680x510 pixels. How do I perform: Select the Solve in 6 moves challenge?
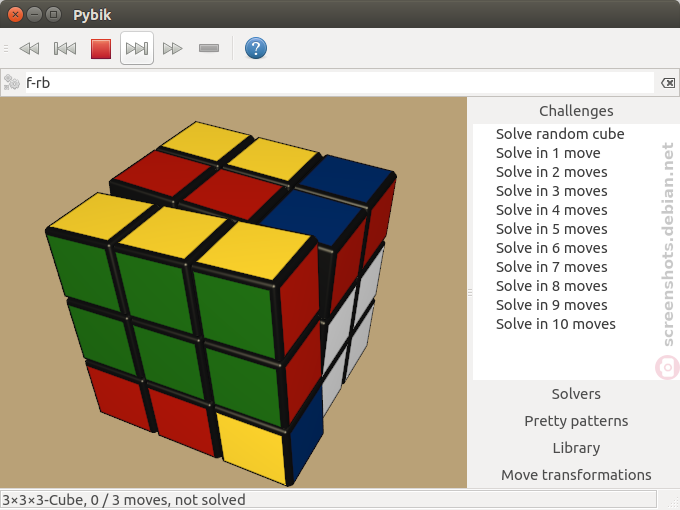(551, 248)
